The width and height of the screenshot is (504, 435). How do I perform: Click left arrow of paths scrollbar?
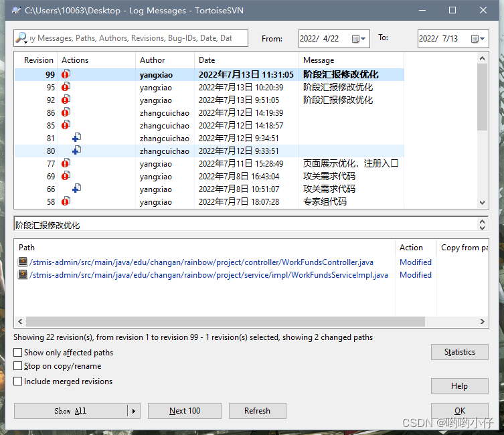pos(20,321)
